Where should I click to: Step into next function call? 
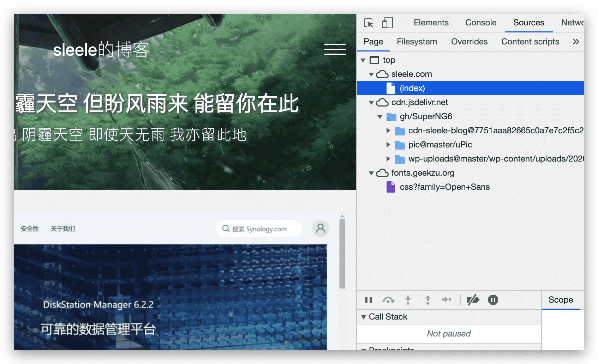pos(408,300)
